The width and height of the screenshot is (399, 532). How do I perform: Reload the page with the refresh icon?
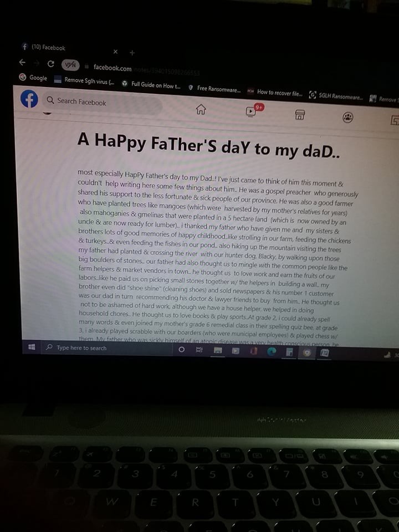(51, 63)
